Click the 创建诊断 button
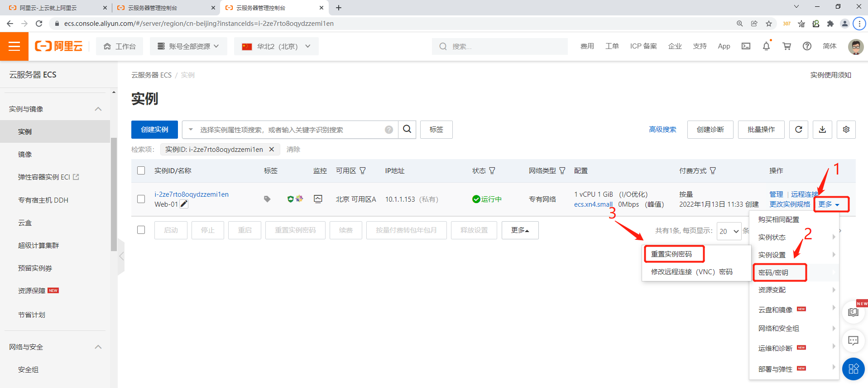This screenshot has height=388, width=868. (710, 130)
